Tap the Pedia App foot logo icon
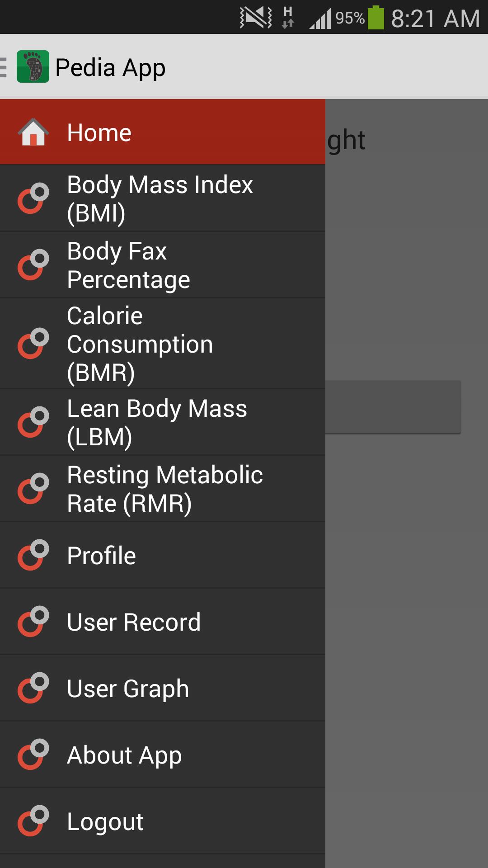 click(33, 66)
